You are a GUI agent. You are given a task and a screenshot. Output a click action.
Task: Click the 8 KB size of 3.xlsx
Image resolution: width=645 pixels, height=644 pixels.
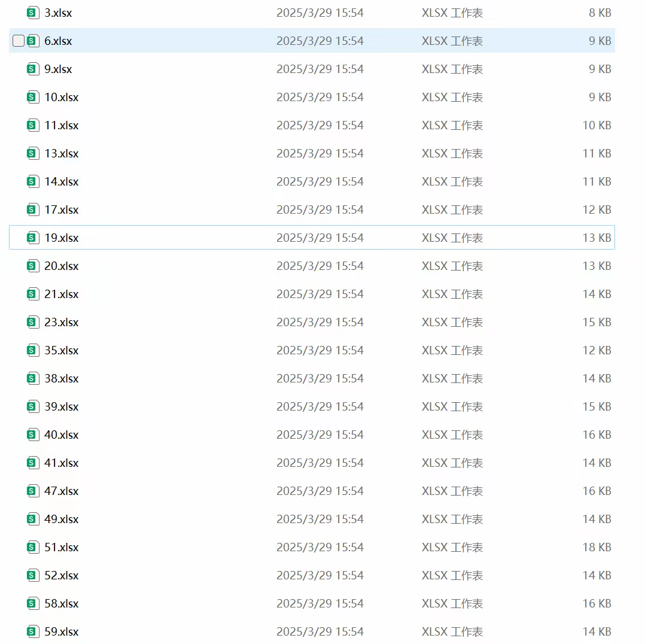[600, 13]
